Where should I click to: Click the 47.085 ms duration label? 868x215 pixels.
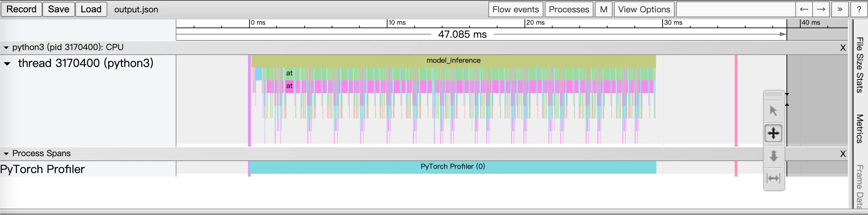pyautogui.click(x=462, y=35)
